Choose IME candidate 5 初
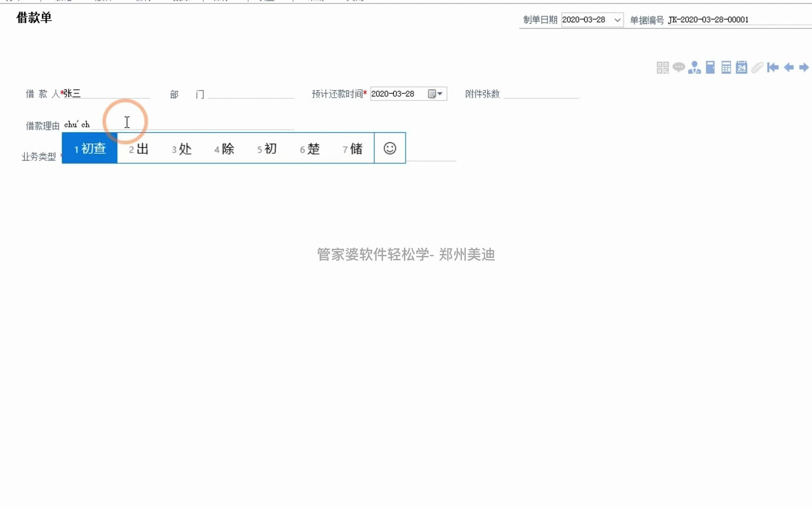The width and height of the screenshot is (812, 508). pos(267,149)
